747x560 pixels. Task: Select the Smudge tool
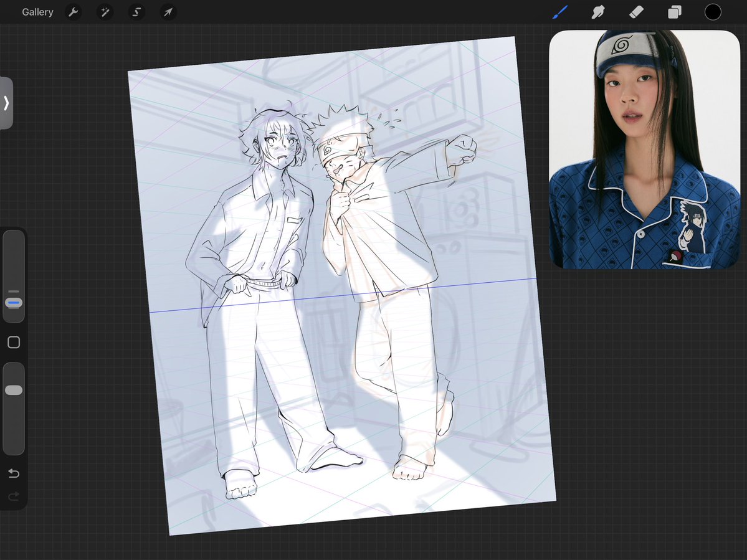(598, 12)
